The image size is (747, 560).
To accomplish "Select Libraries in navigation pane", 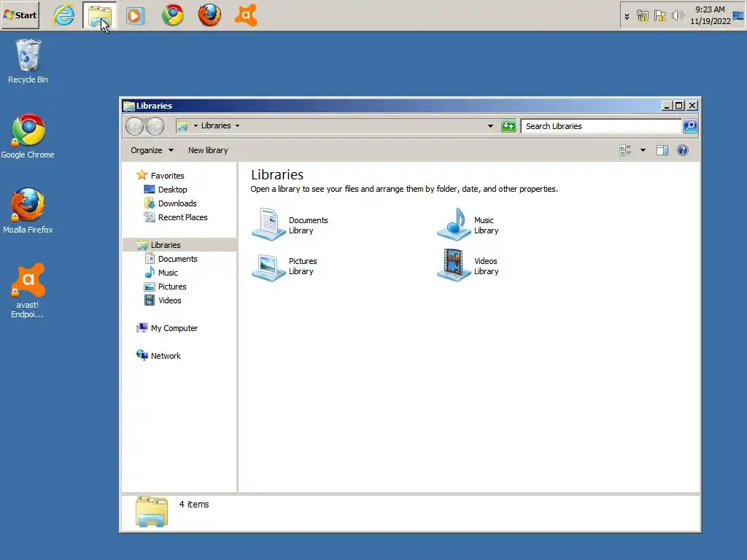I will pyautogui.click(x=180, y=245).
